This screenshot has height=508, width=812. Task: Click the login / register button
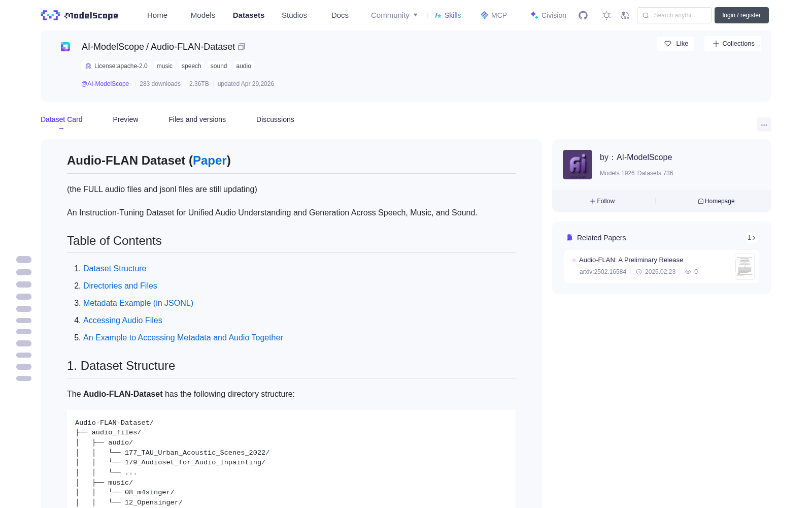741,15
